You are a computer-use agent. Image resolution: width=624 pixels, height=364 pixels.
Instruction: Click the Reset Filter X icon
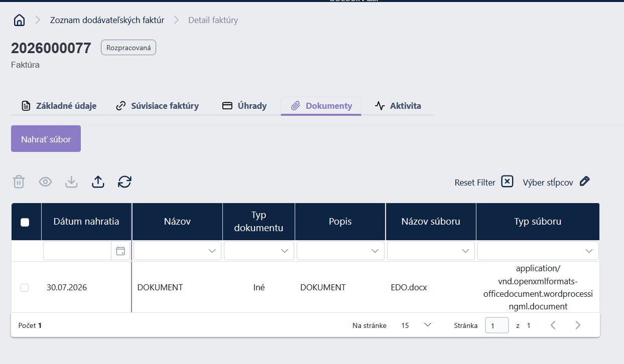coord(508,181)
